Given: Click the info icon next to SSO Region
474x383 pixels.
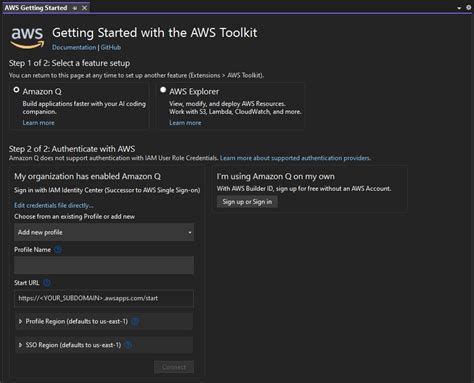Looking at the screenshot, I should (x=128, y=345).
